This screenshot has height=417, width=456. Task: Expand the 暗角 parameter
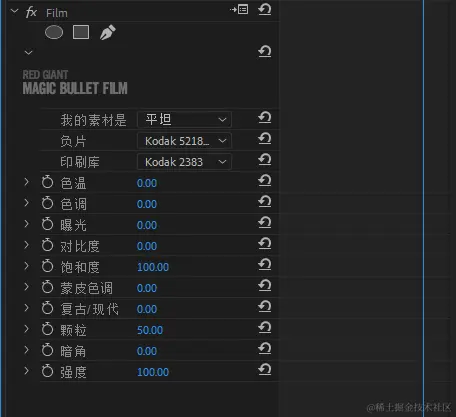click(27, 350)
